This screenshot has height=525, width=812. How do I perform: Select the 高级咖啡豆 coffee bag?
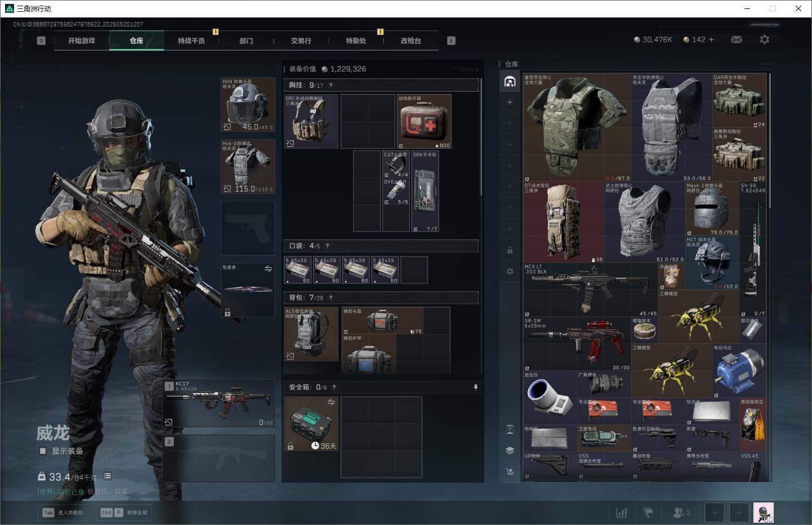(x=753, y=425)
